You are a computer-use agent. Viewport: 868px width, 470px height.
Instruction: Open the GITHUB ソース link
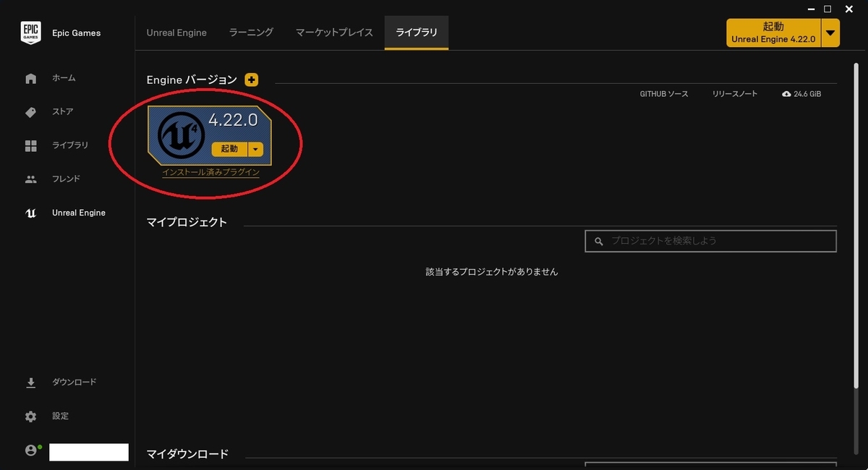pyautogui.click(x=663, y=93)
